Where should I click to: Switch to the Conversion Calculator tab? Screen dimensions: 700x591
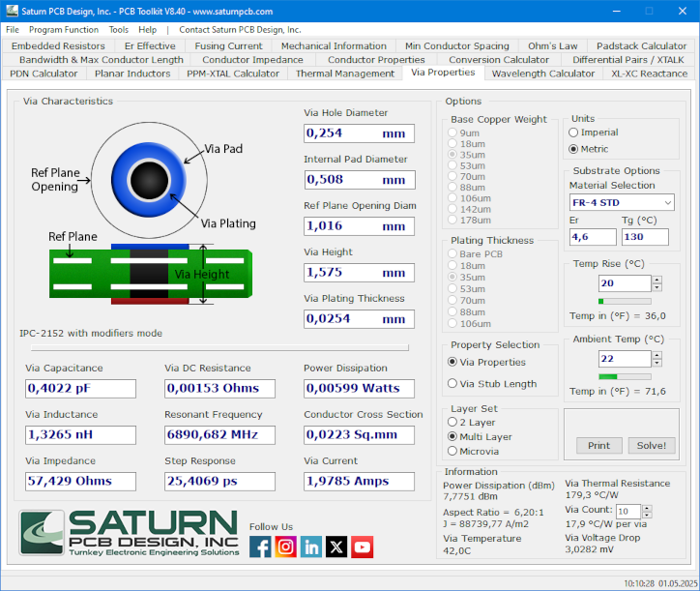[499, 60]
